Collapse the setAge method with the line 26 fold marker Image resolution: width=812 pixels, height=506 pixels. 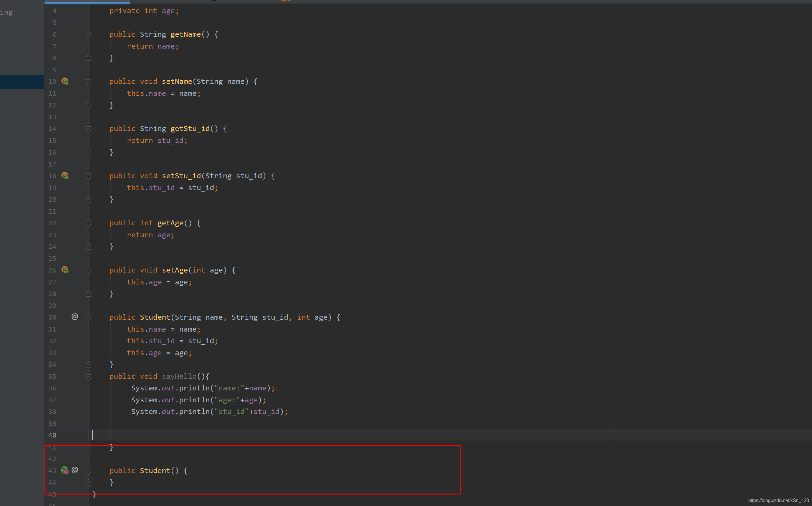point(88,270)
